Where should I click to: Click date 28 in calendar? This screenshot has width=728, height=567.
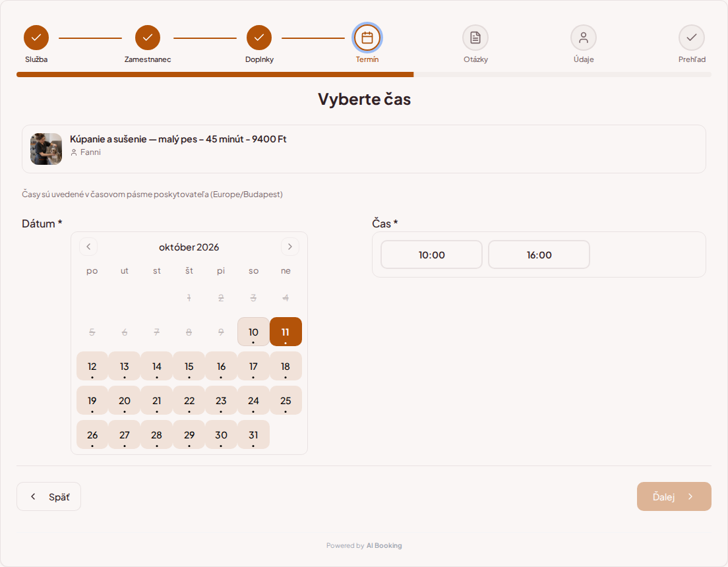[x=156, y=434]
